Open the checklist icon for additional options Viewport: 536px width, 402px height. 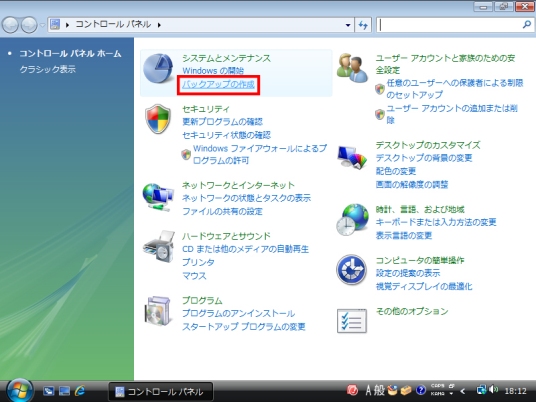352,321
